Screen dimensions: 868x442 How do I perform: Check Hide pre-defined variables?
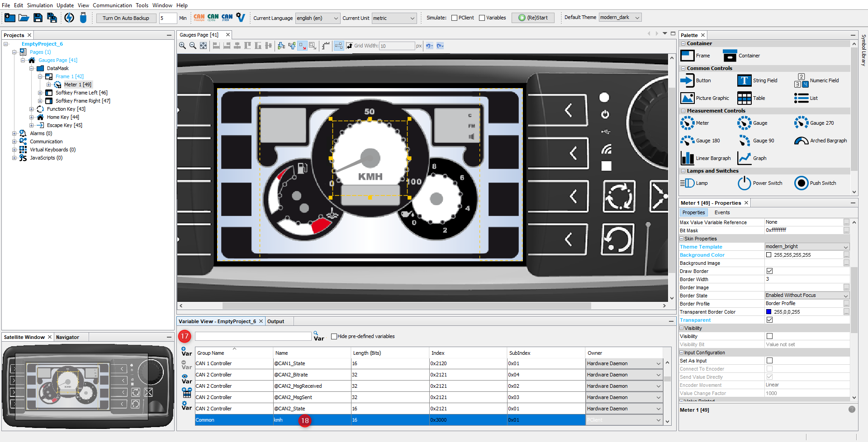coord(334,336)
